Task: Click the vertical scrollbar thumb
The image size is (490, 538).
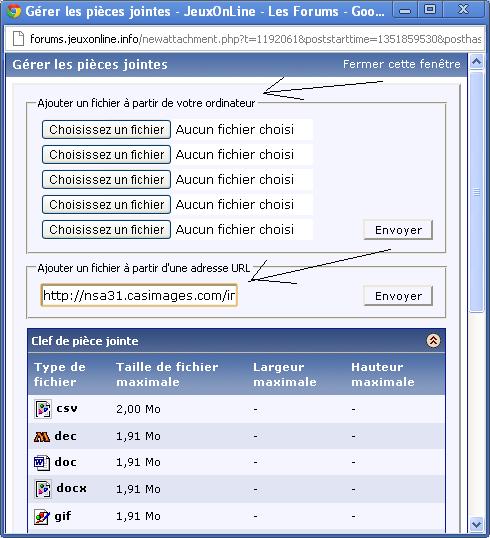Action: click(476, 191)
